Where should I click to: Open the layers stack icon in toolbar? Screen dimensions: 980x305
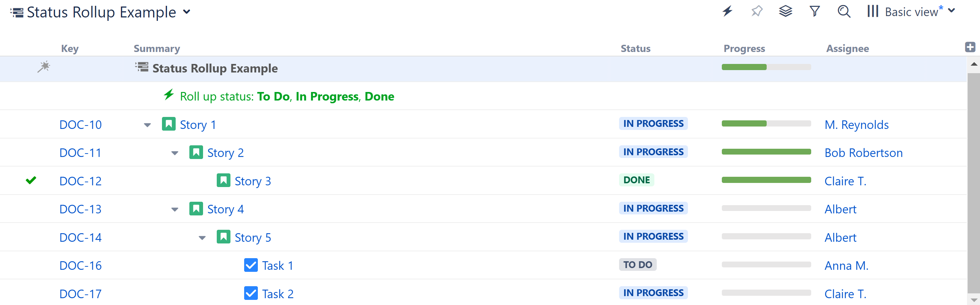(785, 11)
